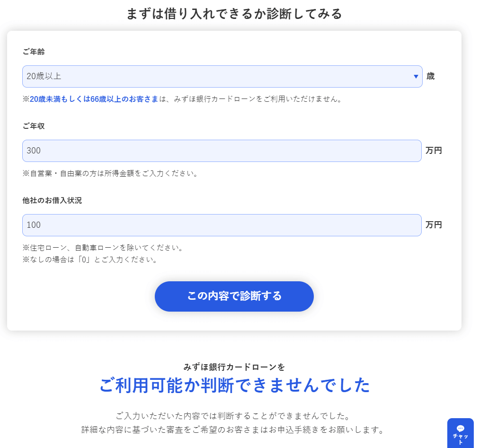
Task: Click the 万円 unit beside the 他社のお借入状況 field
Action: click(x=434, y=225)
